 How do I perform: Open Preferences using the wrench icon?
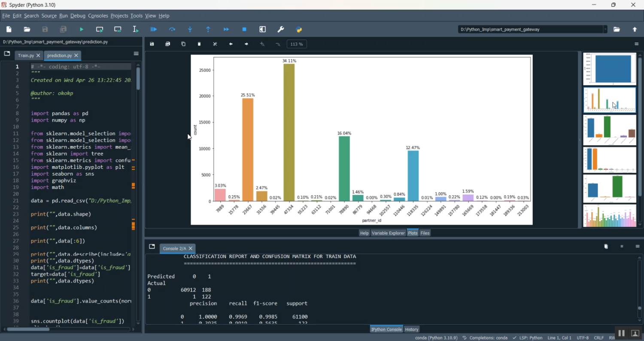[281, 30]
